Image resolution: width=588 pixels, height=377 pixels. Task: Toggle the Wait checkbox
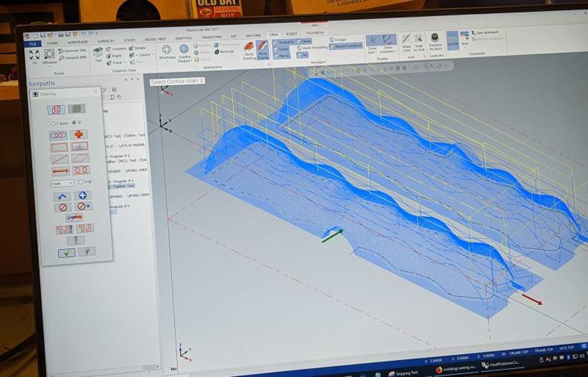click(x=81, y=182)
